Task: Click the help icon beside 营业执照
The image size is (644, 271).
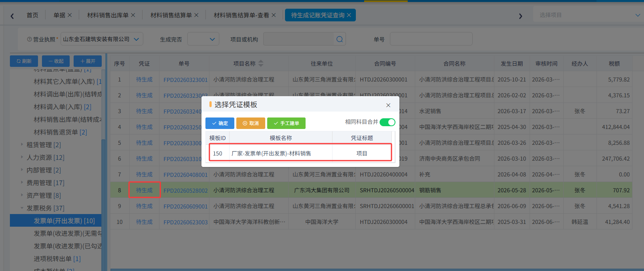Action: click(x=29, y=39)
